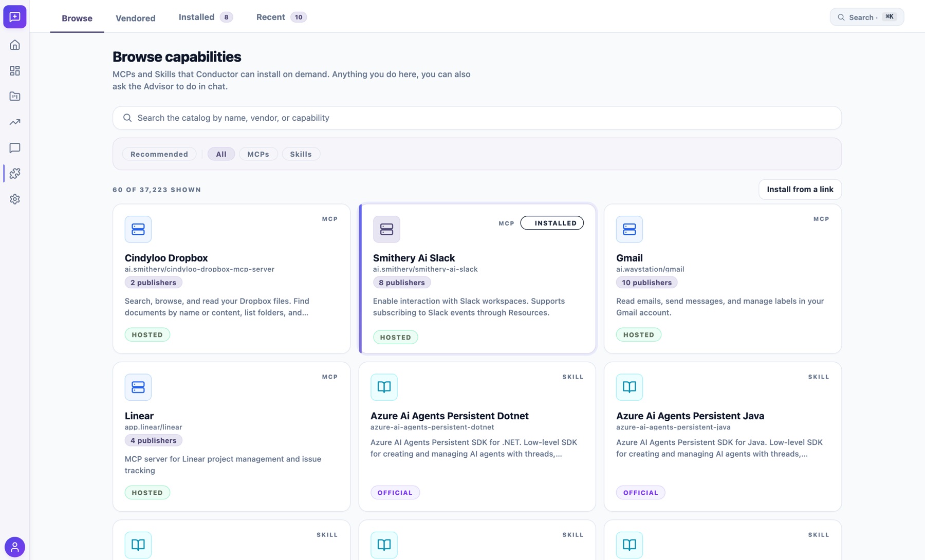Click OFFICIAL tag on Azure Java card

coord(641,493)
